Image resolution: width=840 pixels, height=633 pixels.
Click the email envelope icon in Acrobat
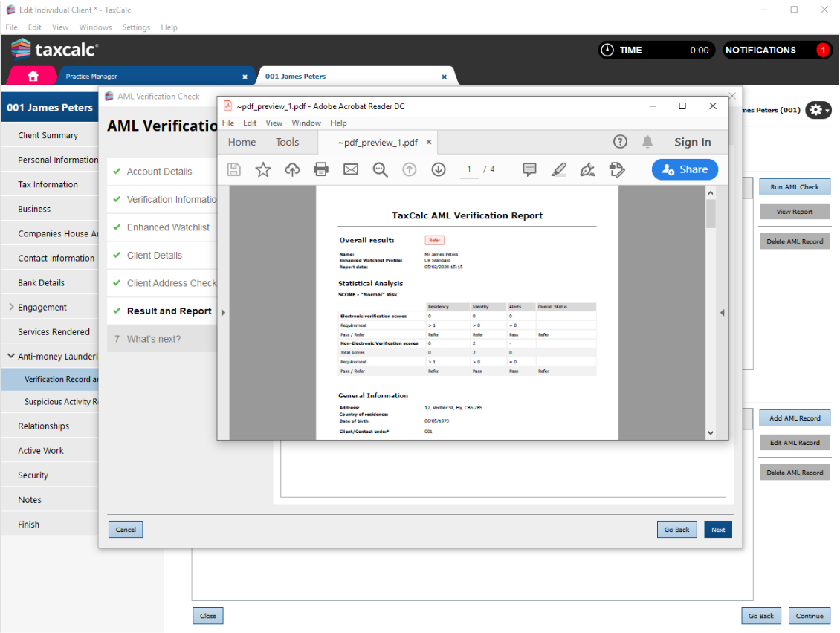[x=351, y=169]
